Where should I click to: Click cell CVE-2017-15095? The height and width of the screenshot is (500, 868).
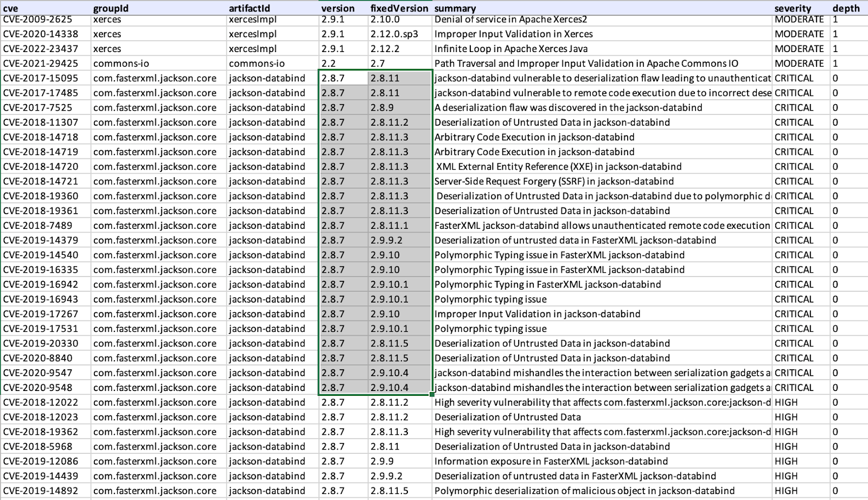(x=46, y=78)
